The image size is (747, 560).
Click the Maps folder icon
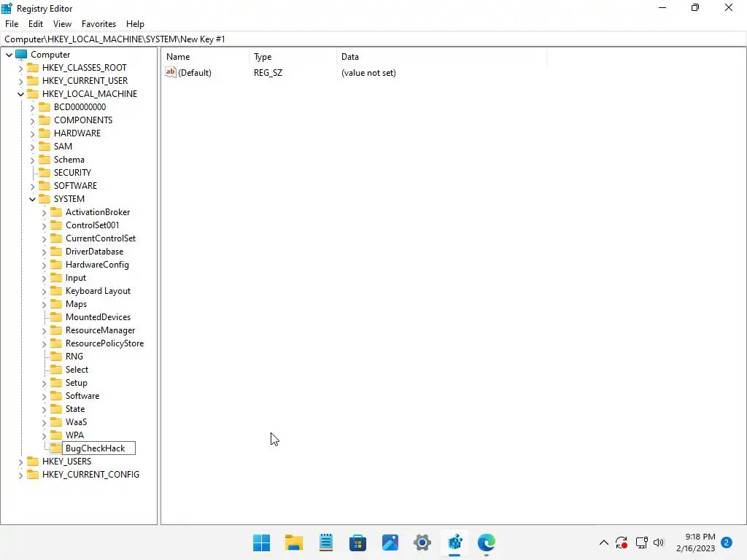click(56, 304)
